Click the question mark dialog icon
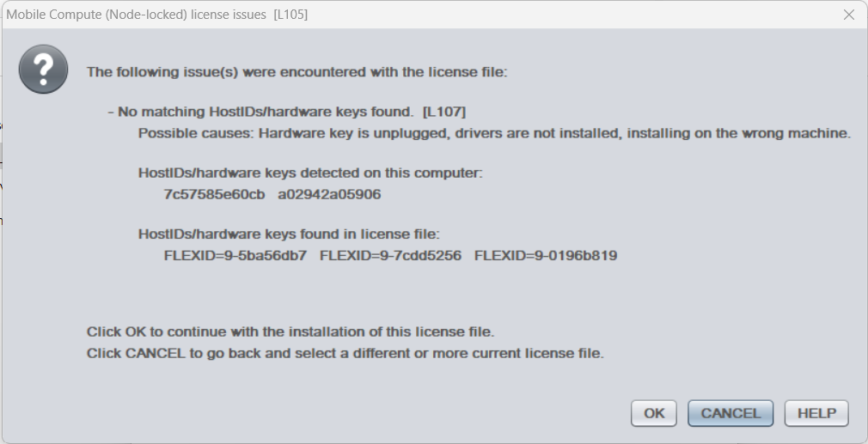Screen dimensions: 868x444 click(43, 69)
